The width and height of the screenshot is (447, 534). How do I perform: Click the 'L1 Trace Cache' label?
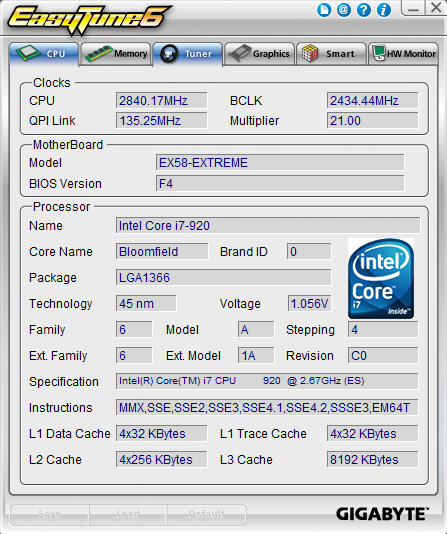coord(263,434)
